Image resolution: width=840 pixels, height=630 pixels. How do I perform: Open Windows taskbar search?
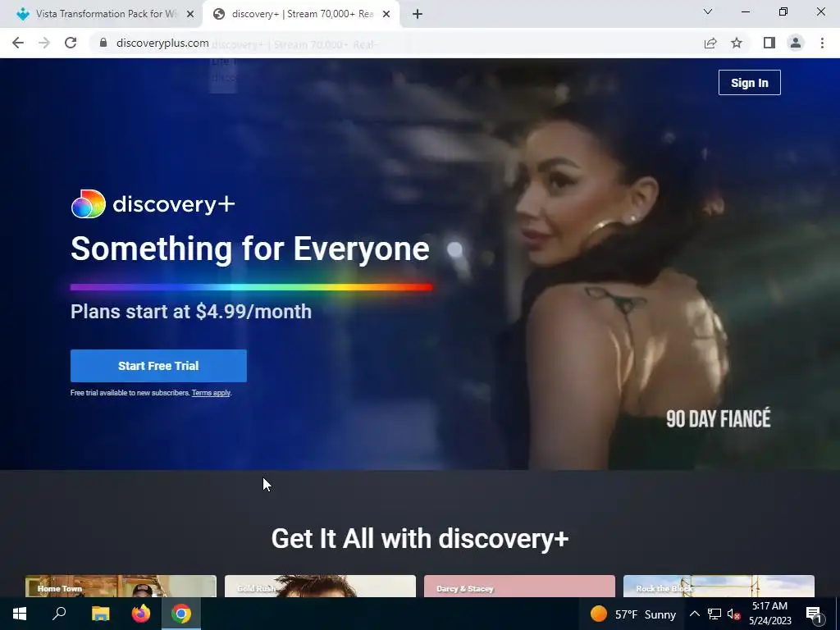(x=59, y=614)
